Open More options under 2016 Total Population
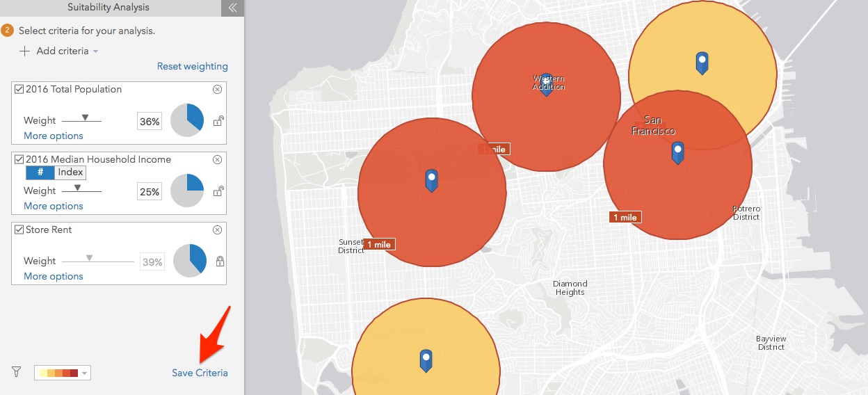 coord(54,136)
